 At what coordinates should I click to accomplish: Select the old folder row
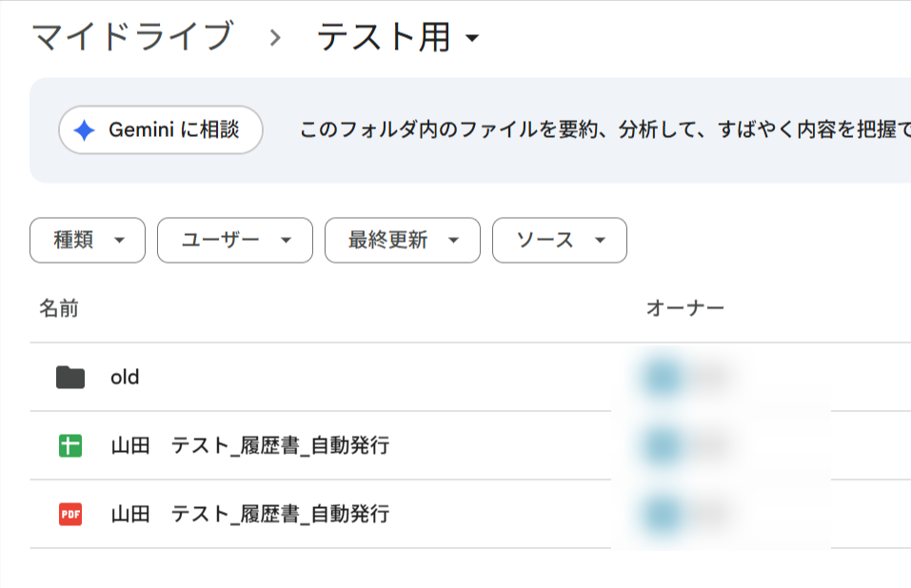click(470, 378)
